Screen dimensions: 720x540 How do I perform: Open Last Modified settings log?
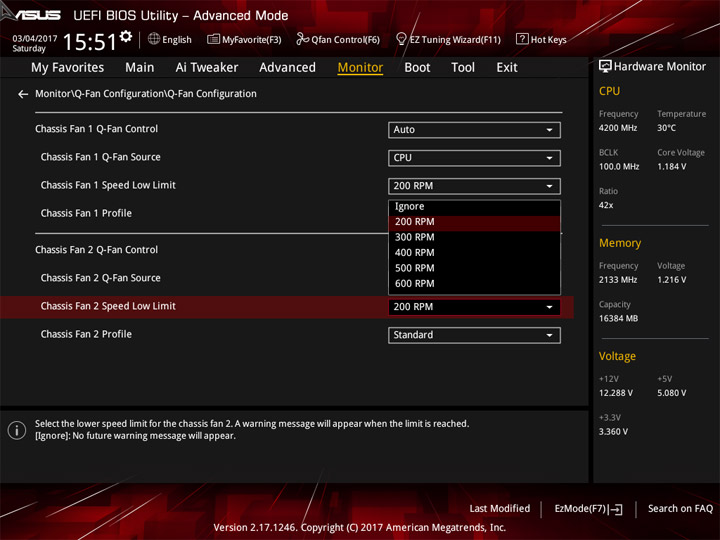(500, 509)
